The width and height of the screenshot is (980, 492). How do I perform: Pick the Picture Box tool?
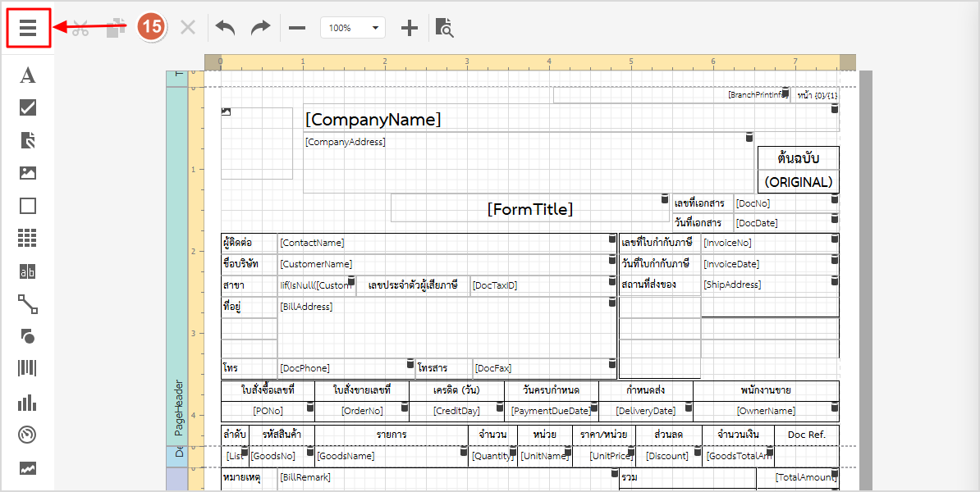point(28,173)
